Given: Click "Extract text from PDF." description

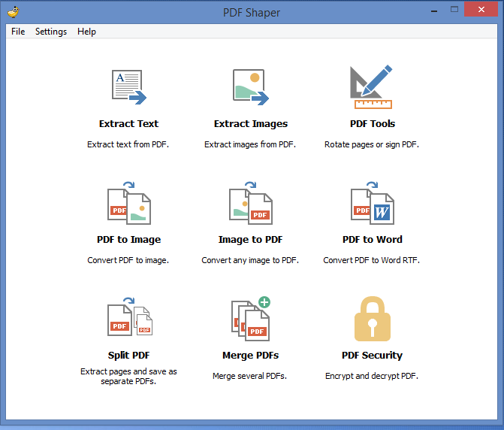Looking at the screenshot, I should pos(128,144).
